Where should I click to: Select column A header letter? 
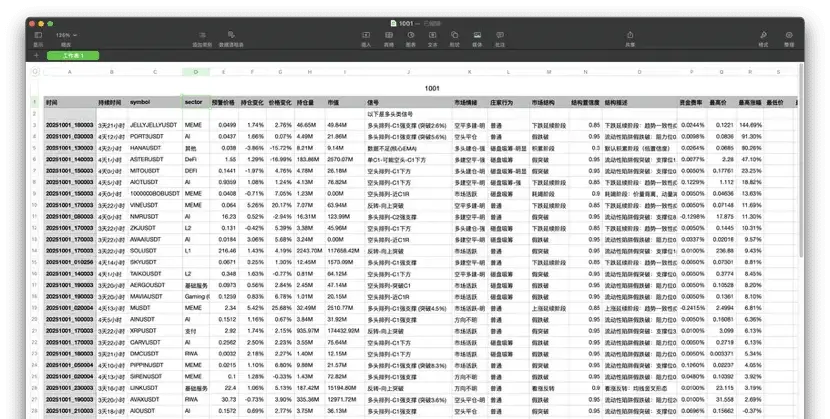click(70, 72)
